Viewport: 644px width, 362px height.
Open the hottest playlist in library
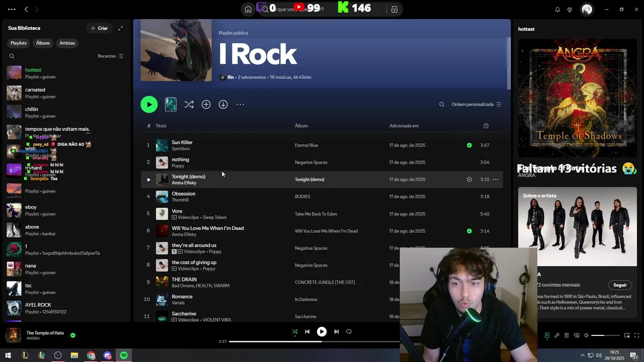pyautogui.click(x=65, y=73)
